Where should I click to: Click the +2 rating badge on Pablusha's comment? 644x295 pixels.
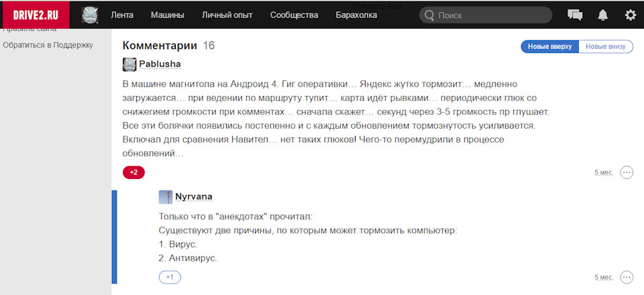133,173
